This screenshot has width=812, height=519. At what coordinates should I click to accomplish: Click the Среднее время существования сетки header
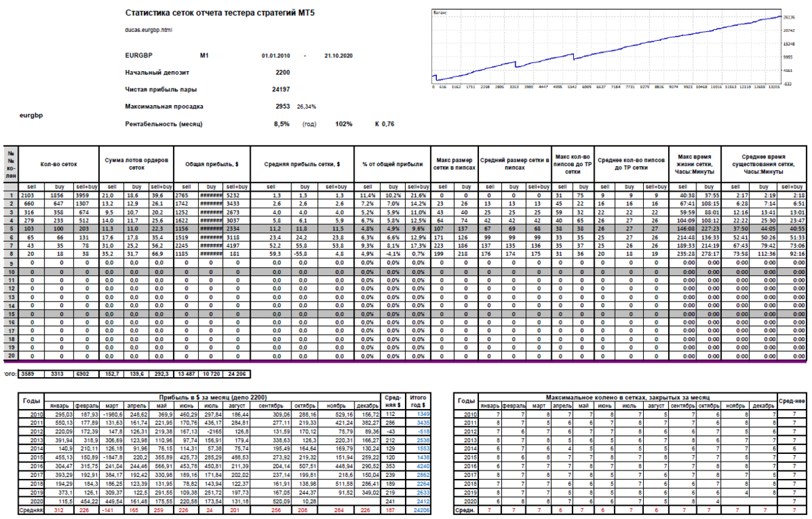point(764,164)
